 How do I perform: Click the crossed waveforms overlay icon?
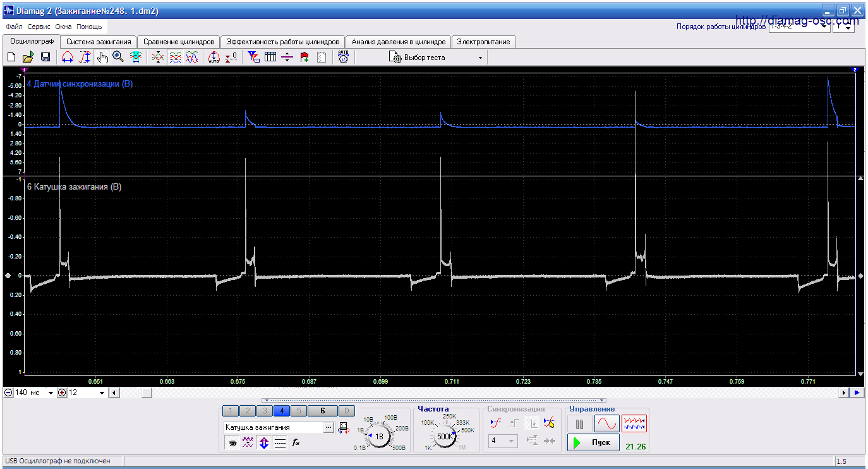tap(158, 58)
